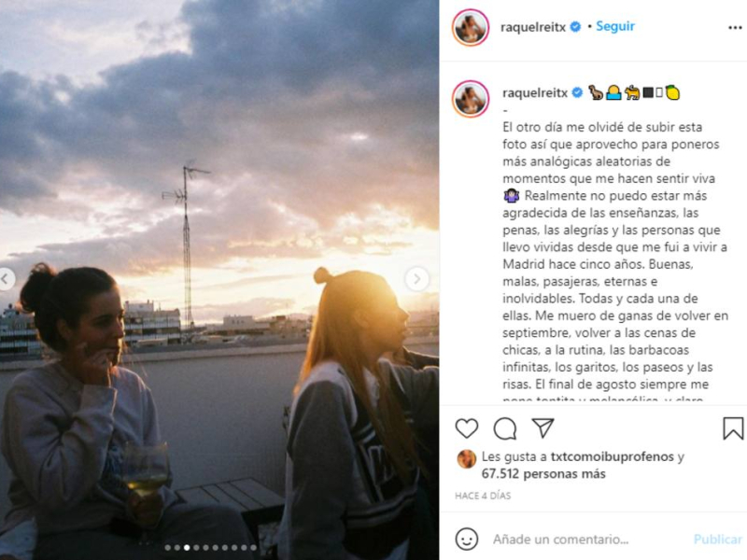
Task: Click the header profile avatar
Action: click(x=471, y=28)
